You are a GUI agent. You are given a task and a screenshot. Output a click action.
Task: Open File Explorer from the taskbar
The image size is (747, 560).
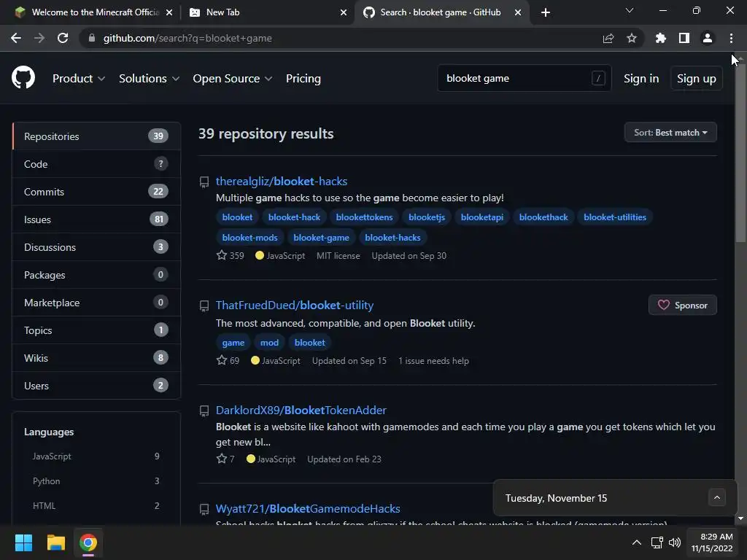coord(55,542)
